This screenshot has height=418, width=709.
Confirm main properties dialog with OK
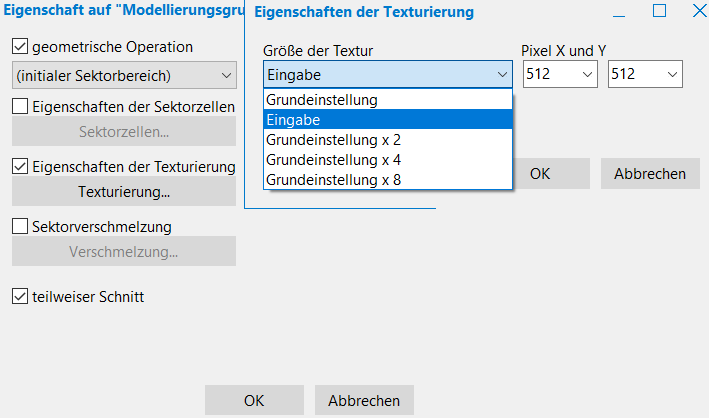(254, 400)
